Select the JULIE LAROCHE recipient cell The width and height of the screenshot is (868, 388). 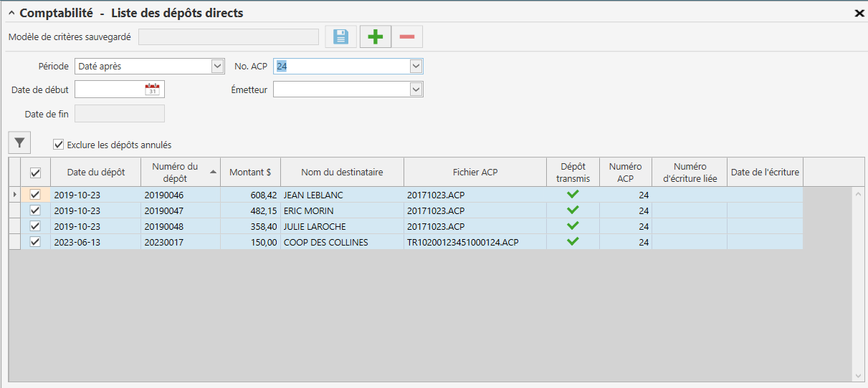click(342, 226)
